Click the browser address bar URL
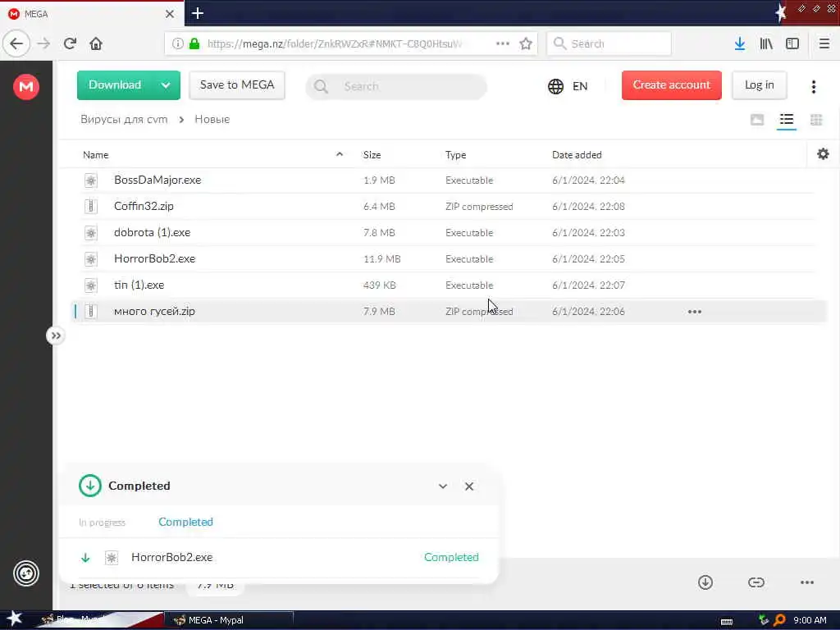 click(335, 43)
